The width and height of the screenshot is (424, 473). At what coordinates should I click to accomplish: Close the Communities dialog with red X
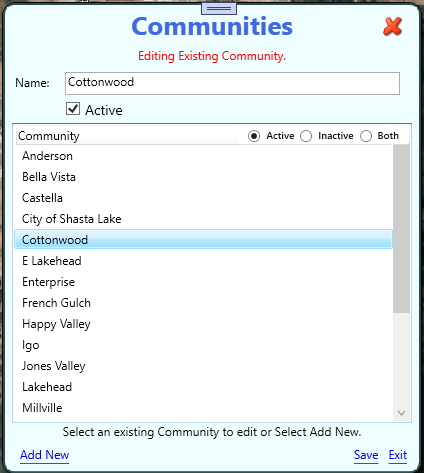[x=392, y=27]
